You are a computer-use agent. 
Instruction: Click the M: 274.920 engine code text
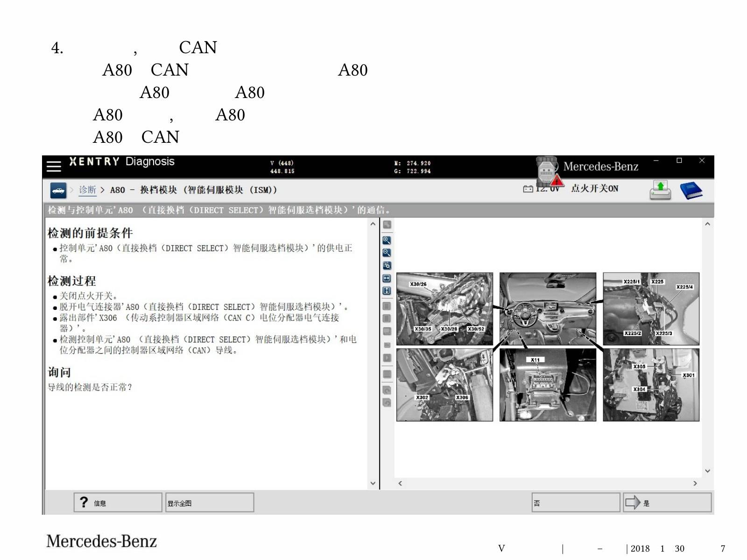click(412, 163)
